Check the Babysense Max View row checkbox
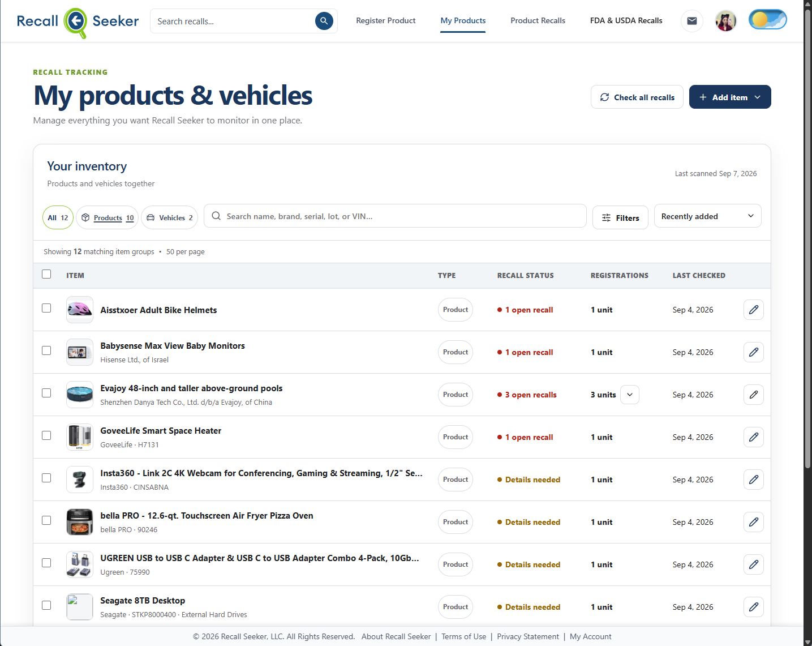Viewport: 812px width, 646px height. 46,350
